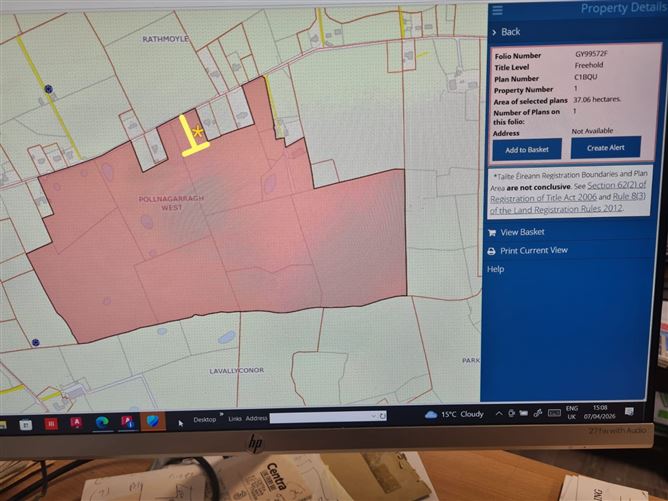This screenshot has width=668, height=501.
Task: Show hidden system tray icons
Action: pos(499,413)
